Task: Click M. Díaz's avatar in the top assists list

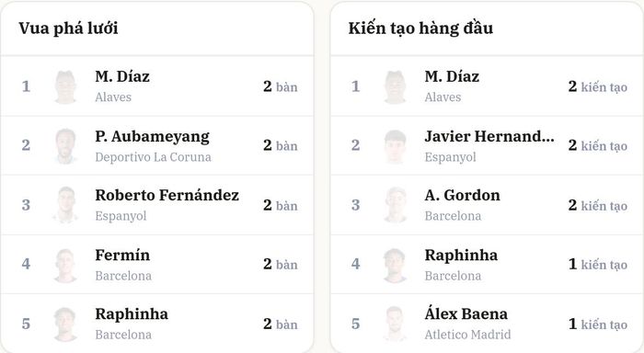Action: [395, 86]
